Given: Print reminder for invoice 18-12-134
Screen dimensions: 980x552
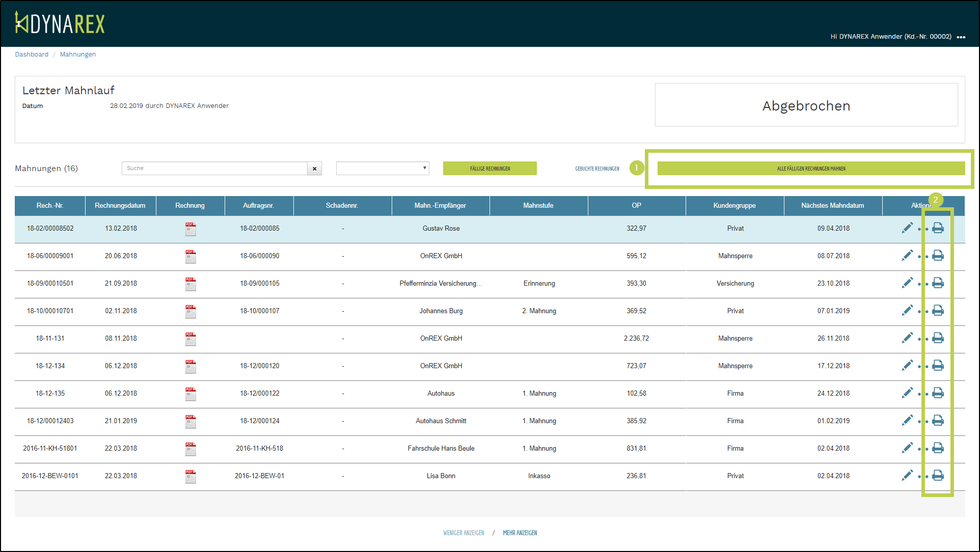Looking at the screenshot, I should (x=938, y=366).
